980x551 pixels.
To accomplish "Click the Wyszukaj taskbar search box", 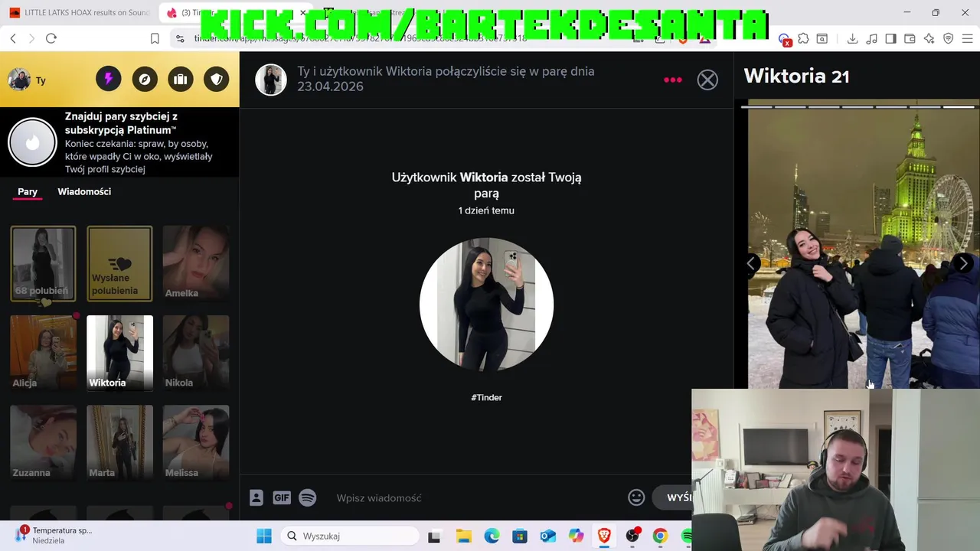I will (x=351, y=536).
